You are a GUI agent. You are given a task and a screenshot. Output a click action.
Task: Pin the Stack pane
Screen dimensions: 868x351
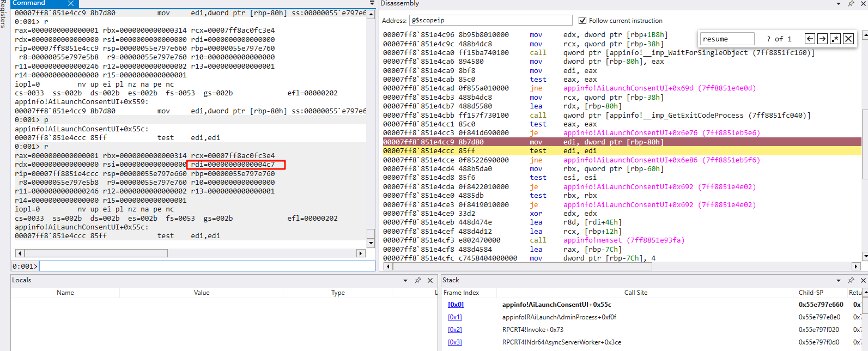(x=851, y=281)
